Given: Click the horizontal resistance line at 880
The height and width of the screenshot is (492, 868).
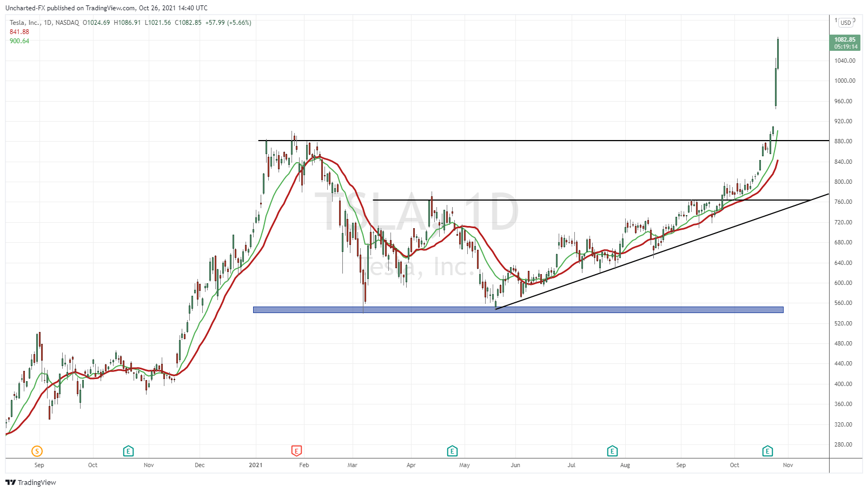Looking at the screenshot, I should (544, 141).
